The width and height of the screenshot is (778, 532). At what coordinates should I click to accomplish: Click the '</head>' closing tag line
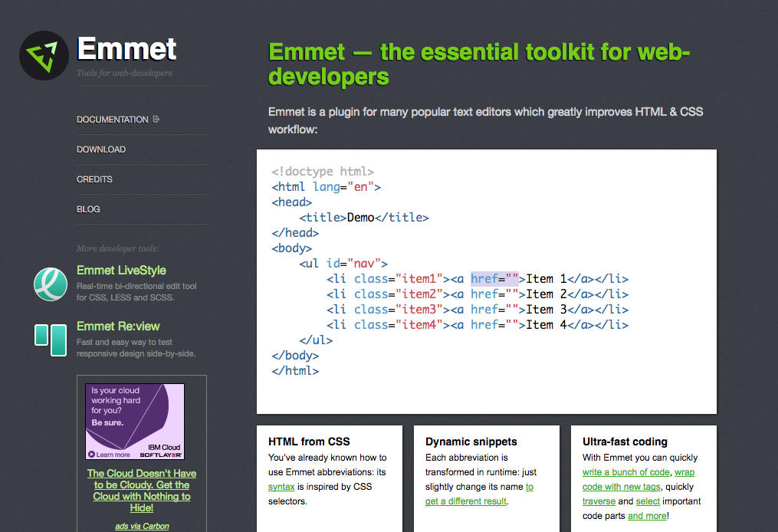(x=295, y=233)
